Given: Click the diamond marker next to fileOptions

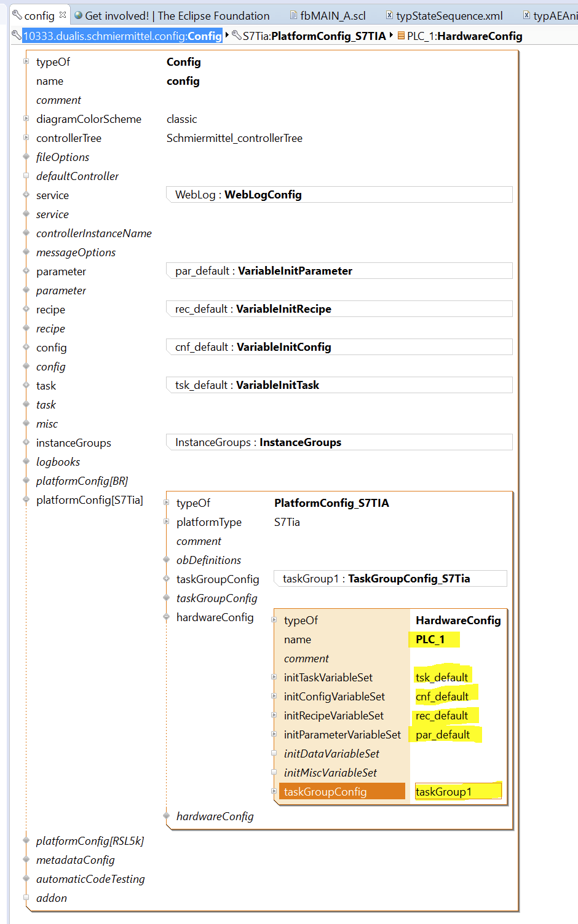Looking at the screenshot, I should coord(26,157).
